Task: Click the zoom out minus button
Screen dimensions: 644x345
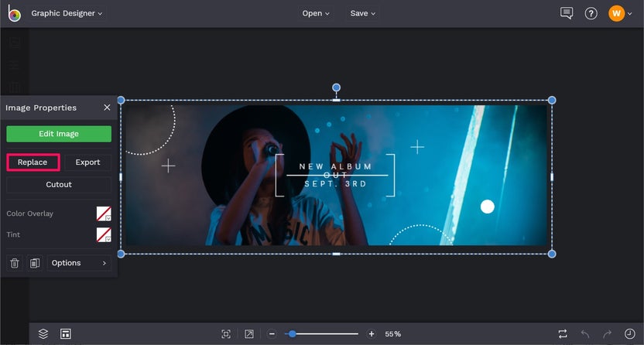Action: pyautogui.click(x=272, y=333)
